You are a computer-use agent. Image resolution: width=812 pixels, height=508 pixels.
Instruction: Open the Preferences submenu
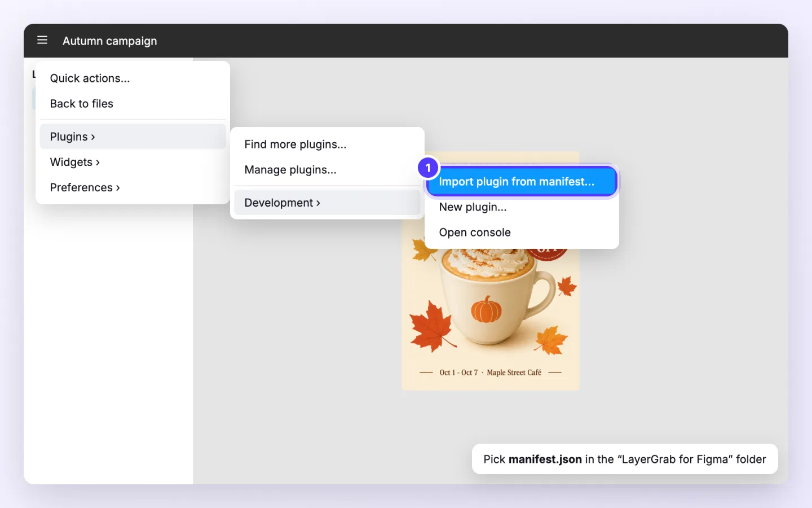tap(133, 187)
